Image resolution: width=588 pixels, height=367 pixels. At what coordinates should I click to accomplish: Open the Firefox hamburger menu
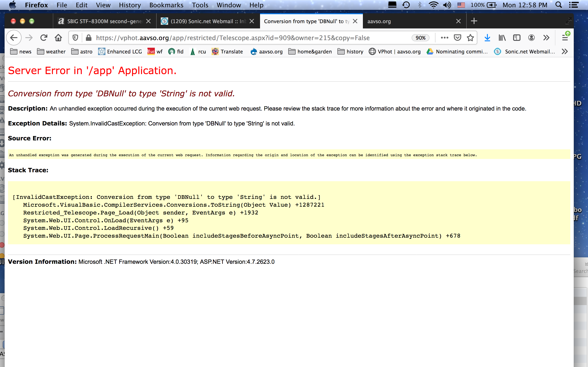(x=565, y=38)
